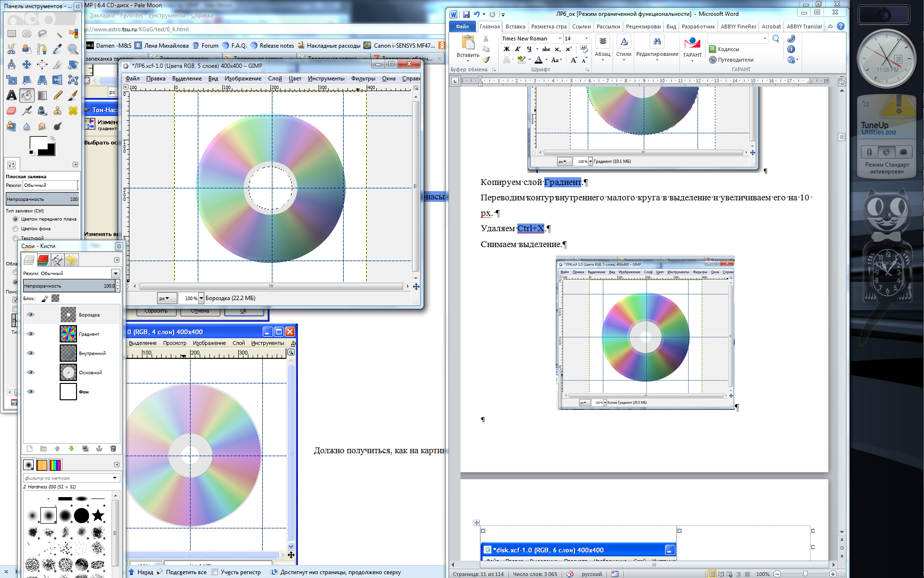The image size is (924, 578).
Task: Expand the Стили dropdown in Word
Action: tap(624, 48)
